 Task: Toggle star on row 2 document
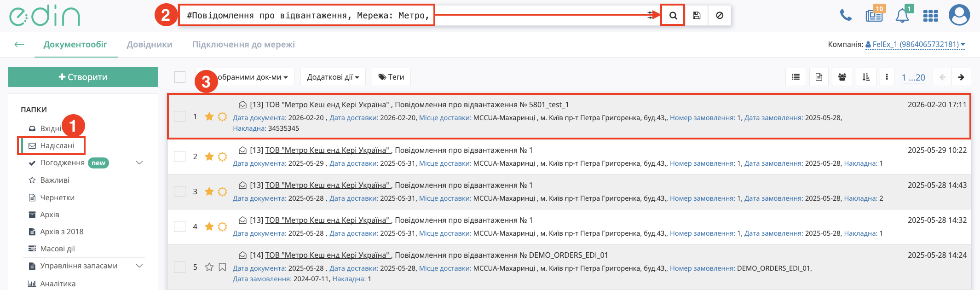tap(209, 157)
